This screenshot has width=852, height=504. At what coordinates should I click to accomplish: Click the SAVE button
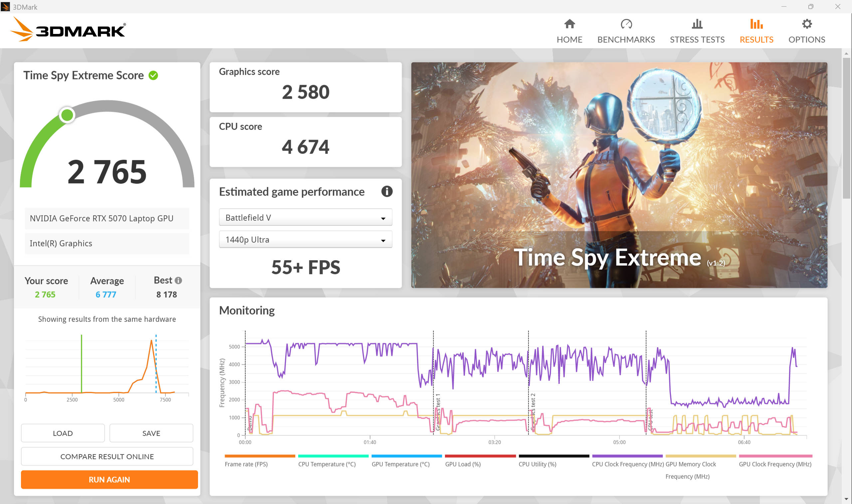(x=151, y=433)
